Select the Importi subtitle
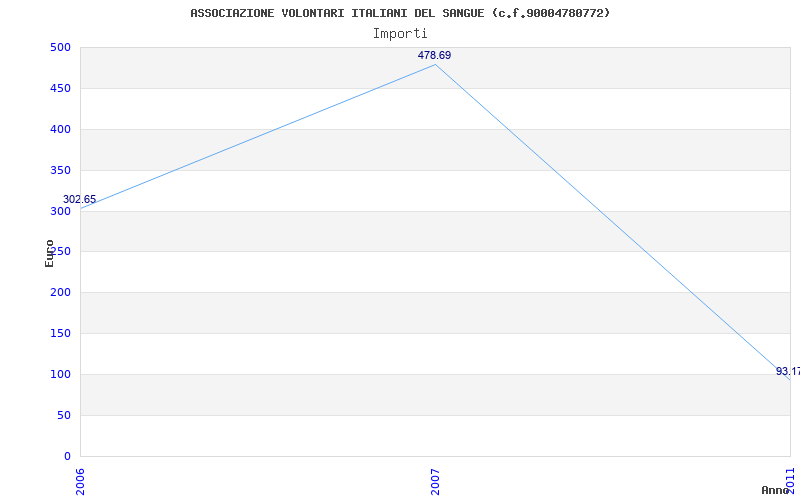The width and height of the screenshot is (800, 500). [x=400, y=34]
